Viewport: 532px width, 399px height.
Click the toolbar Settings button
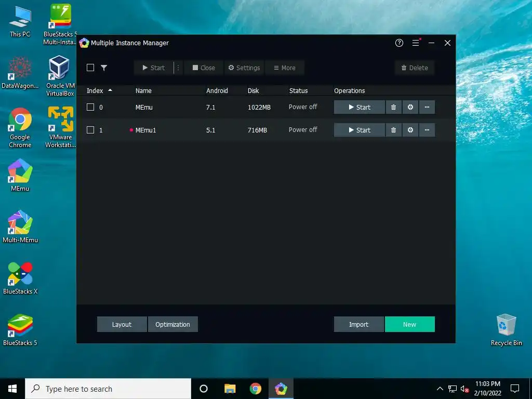point(244,68)
